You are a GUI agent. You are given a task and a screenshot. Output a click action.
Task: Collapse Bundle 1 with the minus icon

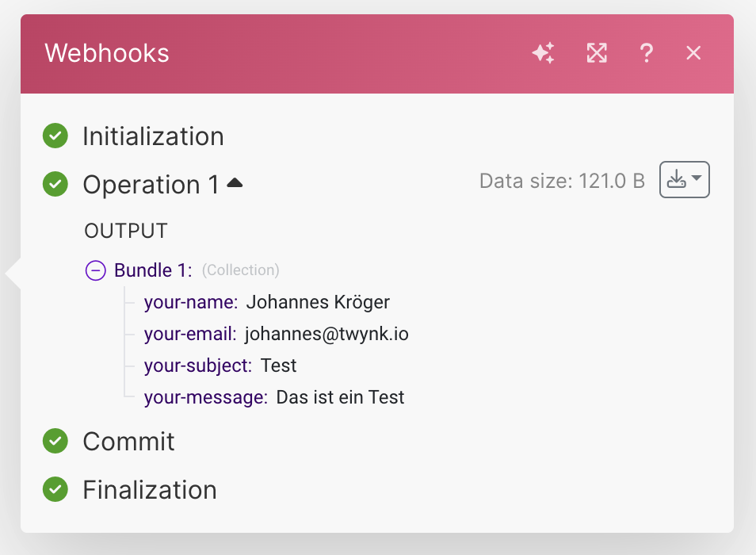coord(95,270)
